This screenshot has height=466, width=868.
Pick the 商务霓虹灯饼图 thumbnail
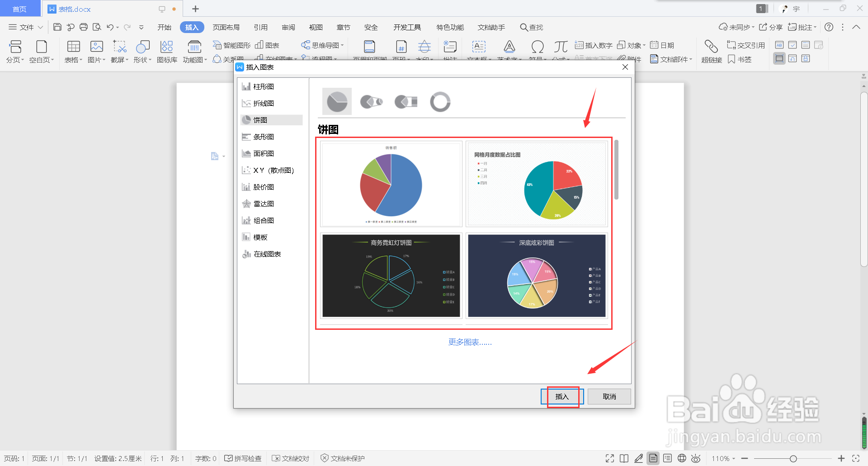(x=391, y=276)
